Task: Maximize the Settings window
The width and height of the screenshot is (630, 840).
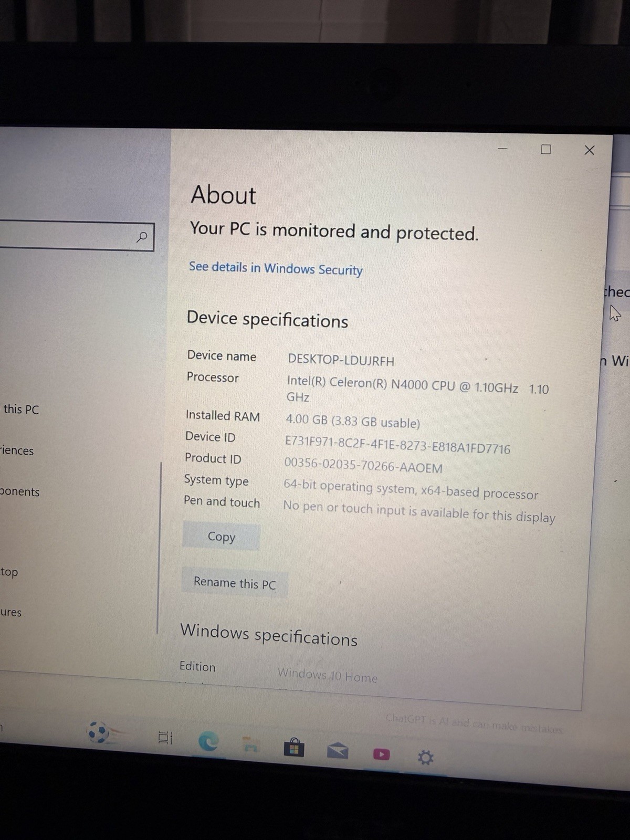Action: point(546,150)
